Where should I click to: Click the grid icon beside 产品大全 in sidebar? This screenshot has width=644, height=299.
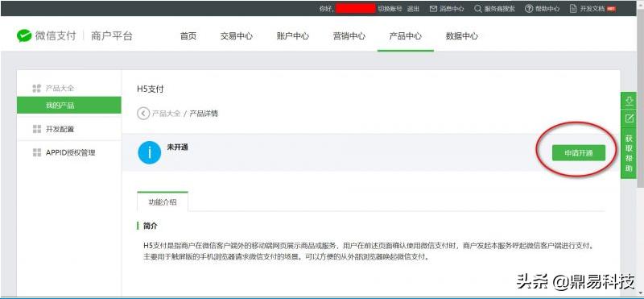[x=36, y=88]
